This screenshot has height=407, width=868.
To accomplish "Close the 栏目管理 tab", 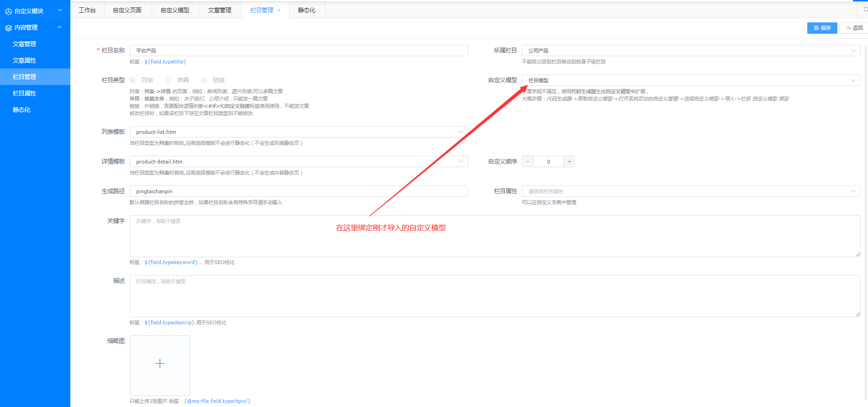I will click(x=279, y=10).
